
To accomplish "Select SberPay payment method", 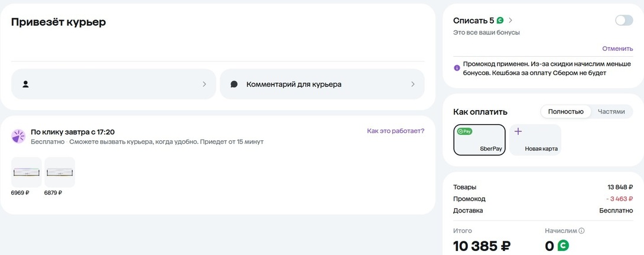I will coord(479,140).
